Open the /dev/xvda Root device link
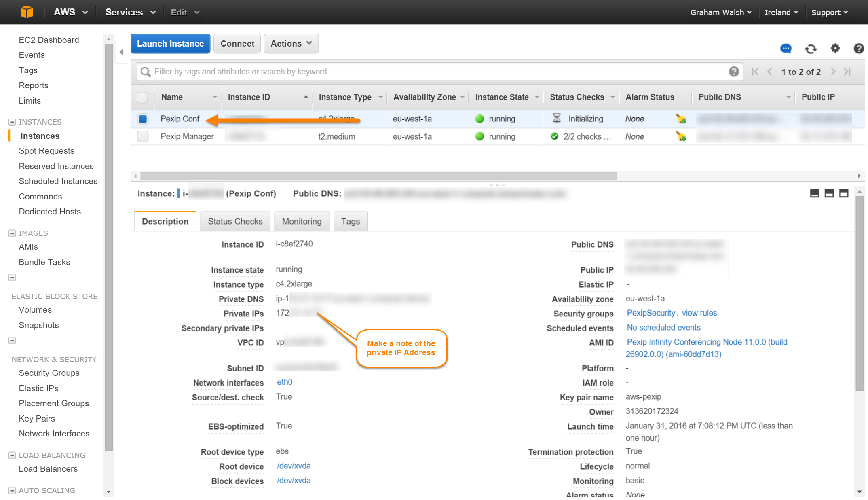 (x=294, y=466)
